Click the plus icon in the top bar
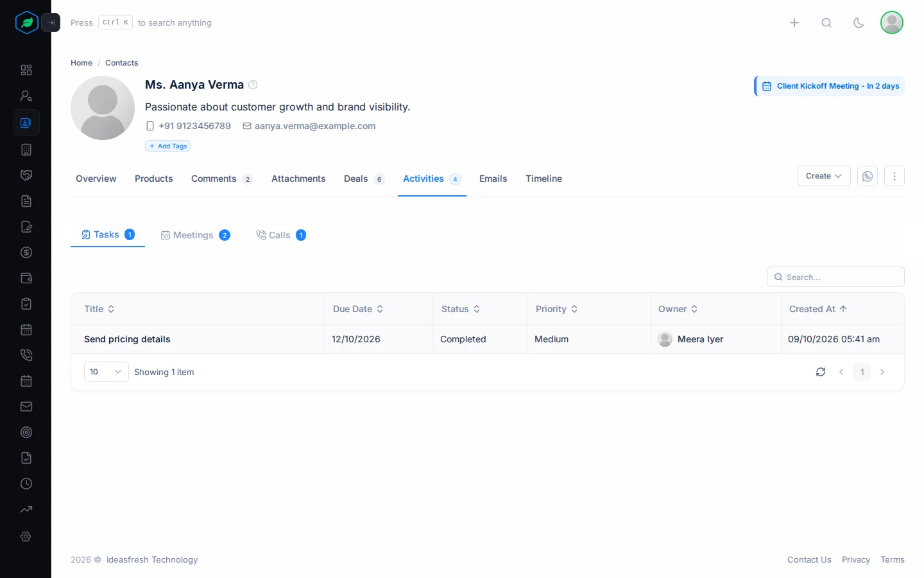 click(794, 22)
